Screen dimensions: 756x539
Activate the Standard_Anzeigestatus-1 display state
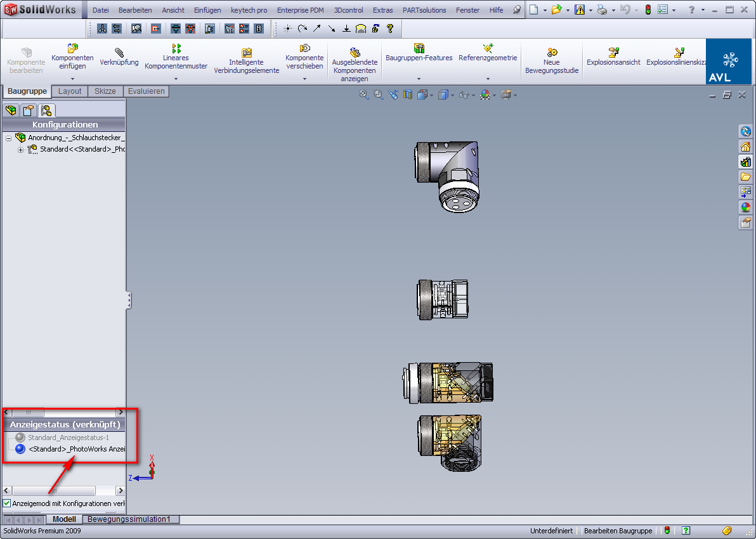(x=68, y=438)
